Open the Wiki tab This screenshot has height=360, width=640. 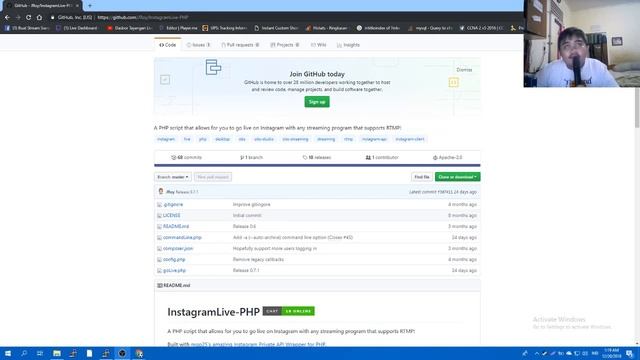click(318, 45)
